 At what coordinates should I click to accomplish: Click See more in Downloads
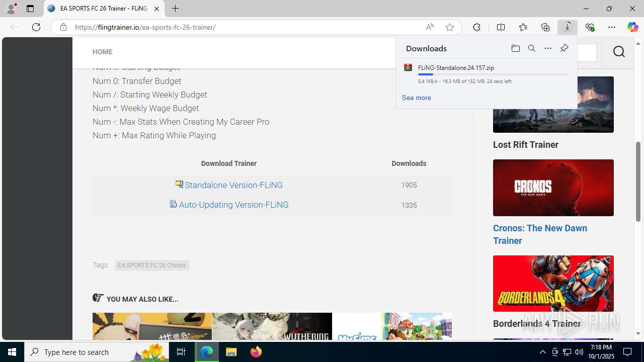[416, 98]
